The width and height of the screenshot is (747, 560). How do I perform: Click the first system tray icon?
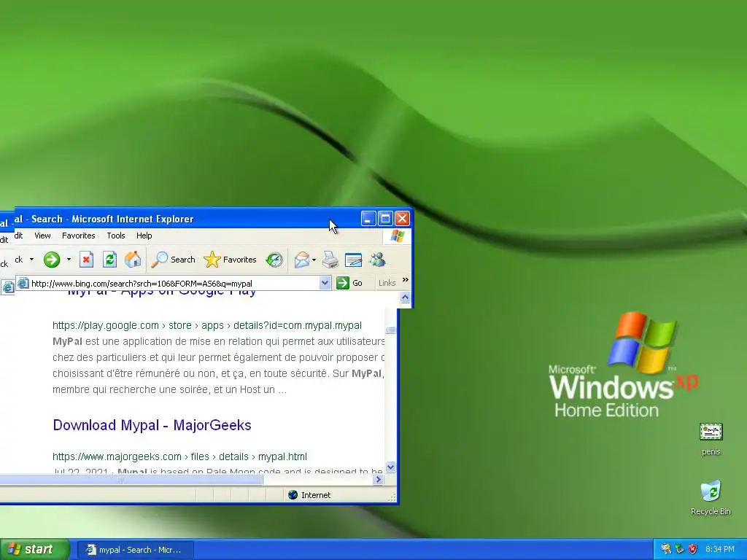(665, 549)
